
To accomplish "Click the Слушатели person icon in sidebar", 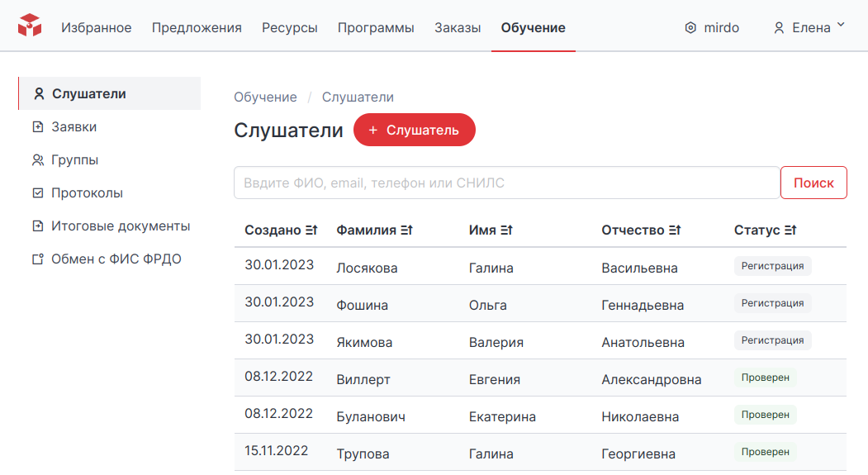I will pyautogui.click(x=38, y=94).
